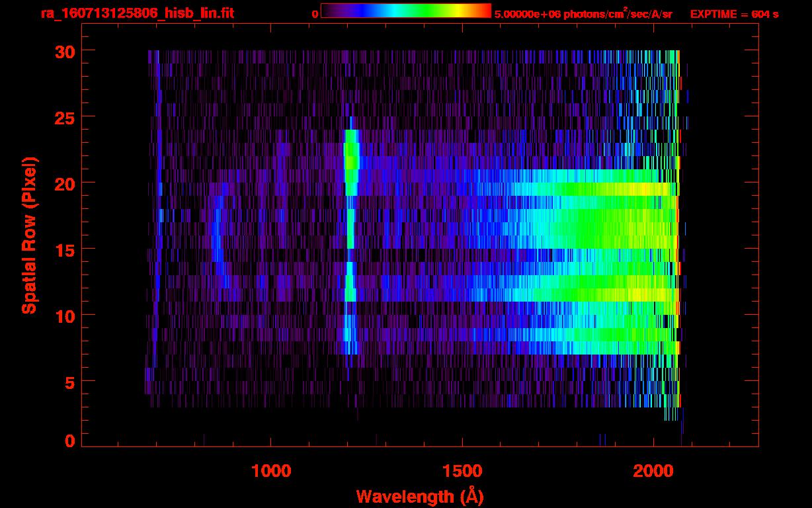Click the x-axis tick label 2000
Viewport: 812px width, 508px height.
pyautogui.click(x=653, y=471)
